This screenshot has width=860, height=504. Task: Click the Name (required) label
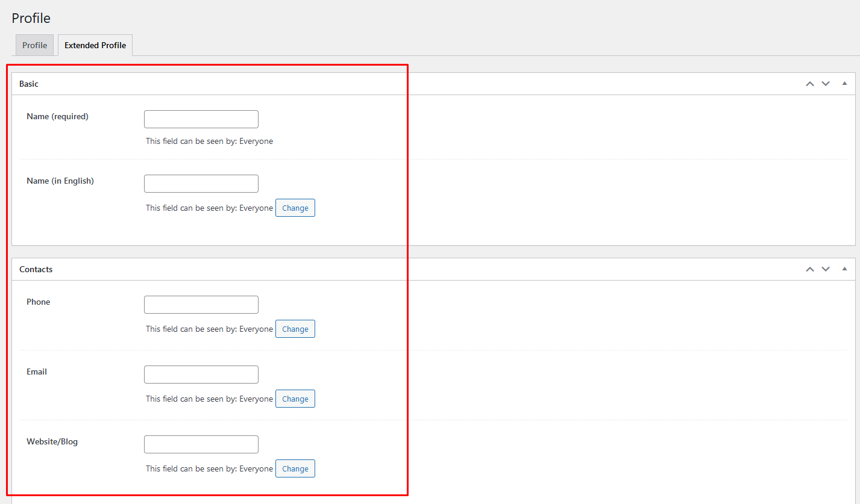tap(58, 116)
